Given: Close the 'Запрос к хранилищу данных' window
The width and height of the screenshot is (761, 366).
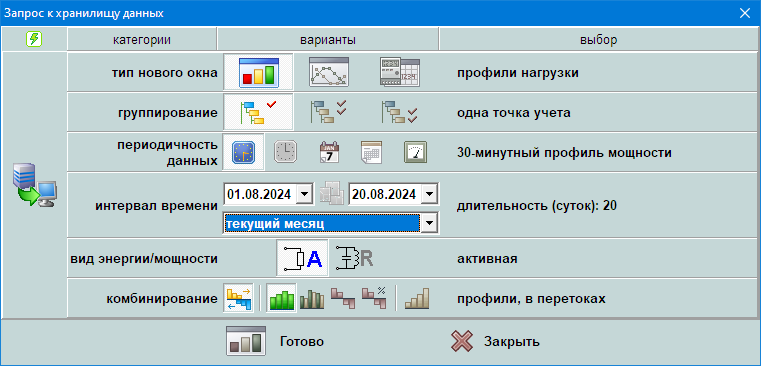Looking at the screenshot, I should click(x=744, y=13).
